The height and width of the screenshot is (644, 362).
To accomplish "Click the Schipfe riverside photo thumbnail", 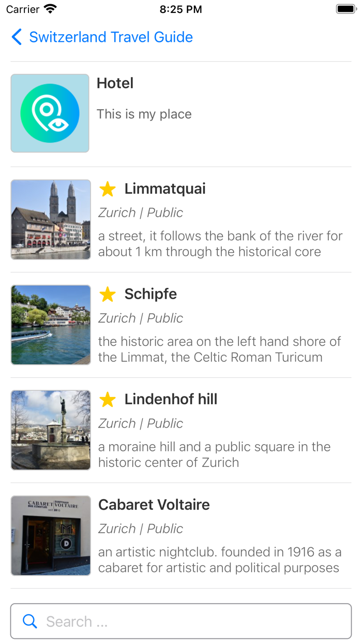I will point(50,325).
